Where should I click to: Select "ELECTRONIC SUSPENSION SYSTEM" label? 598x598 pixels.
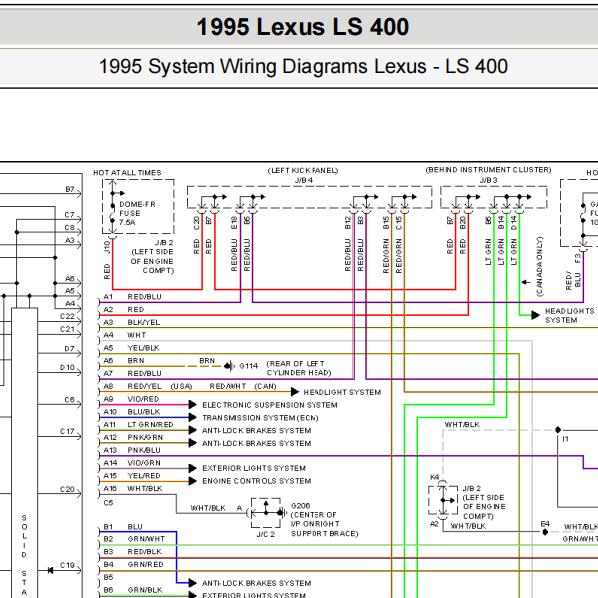pos(270,405)
